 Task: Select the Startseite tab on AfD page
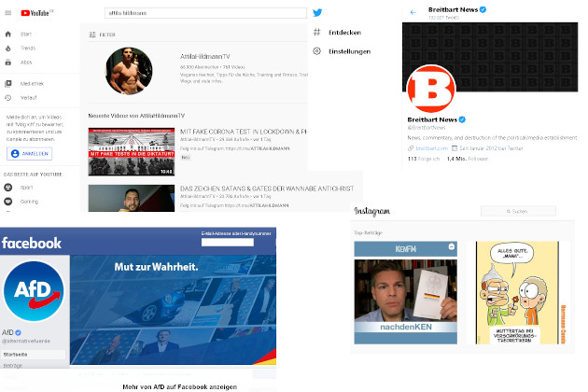click(x=33, y=355)
